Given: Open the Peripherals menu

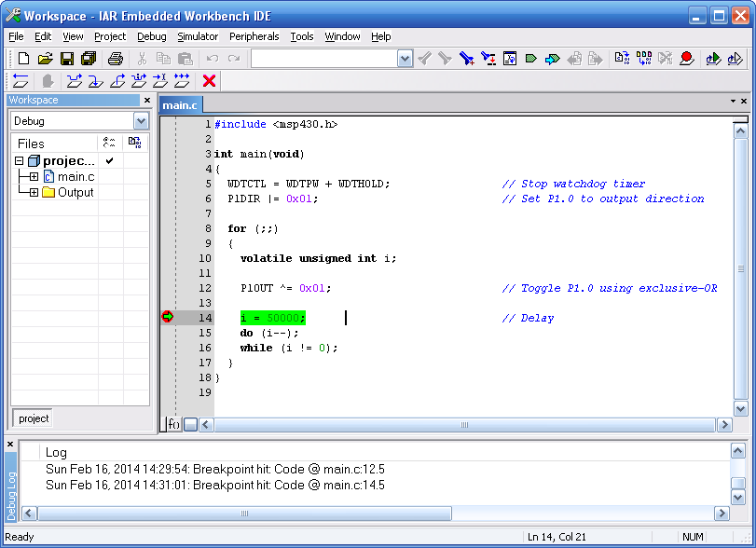Looking at the screenshot, I should (x=254, y=36).
